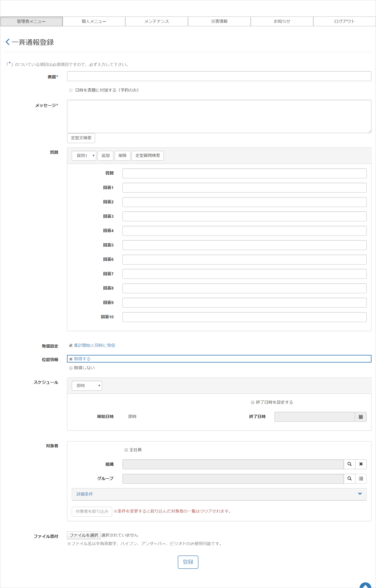Expand 詳細条件 with the chevron icon

coord(360,494)
